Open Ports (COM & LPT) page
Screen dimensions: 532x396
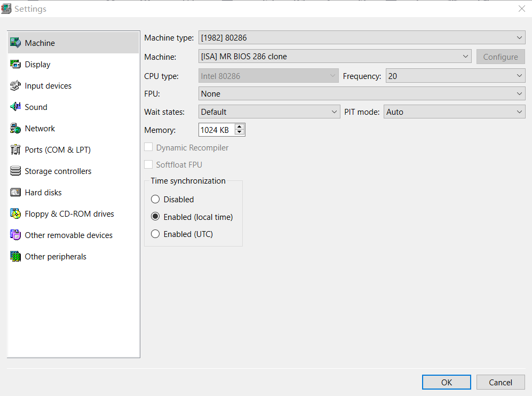click(x=73, y=149)
